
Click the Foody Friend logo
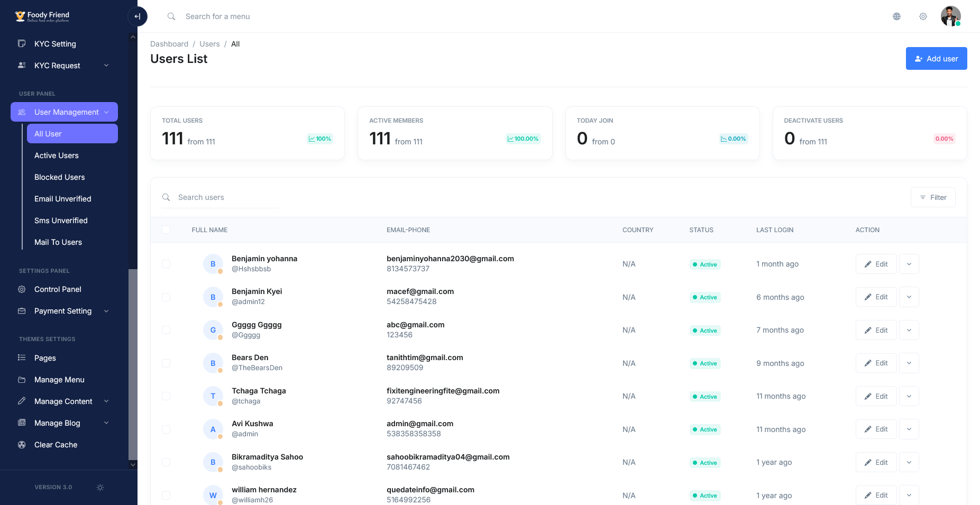(x=42, y=16)
